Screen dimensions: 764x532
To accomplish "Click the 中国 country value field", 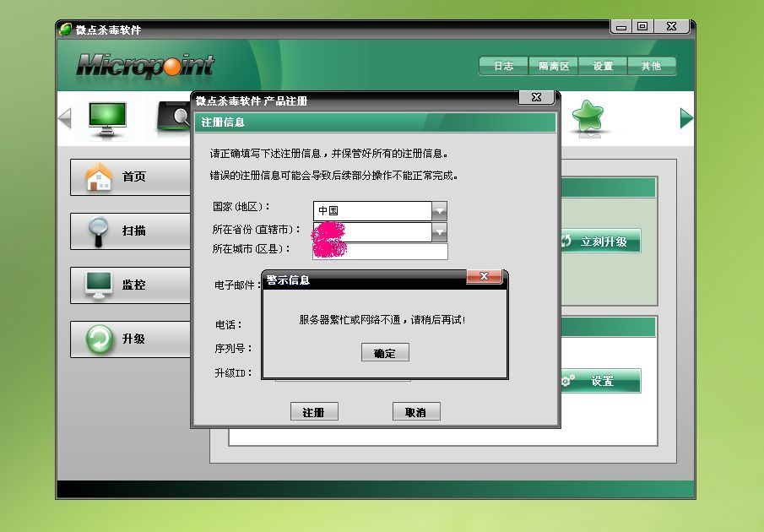I will (x=373, y=211).
